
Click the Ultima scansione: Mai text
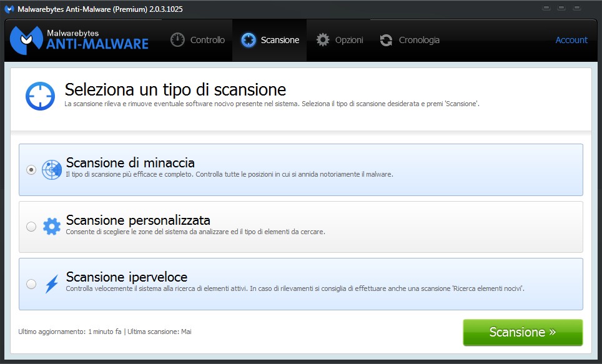[159, 332]
